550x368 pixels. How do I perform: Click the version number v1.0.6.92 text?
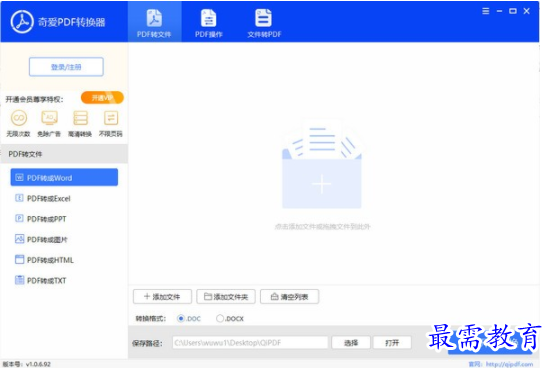point(38,364)
